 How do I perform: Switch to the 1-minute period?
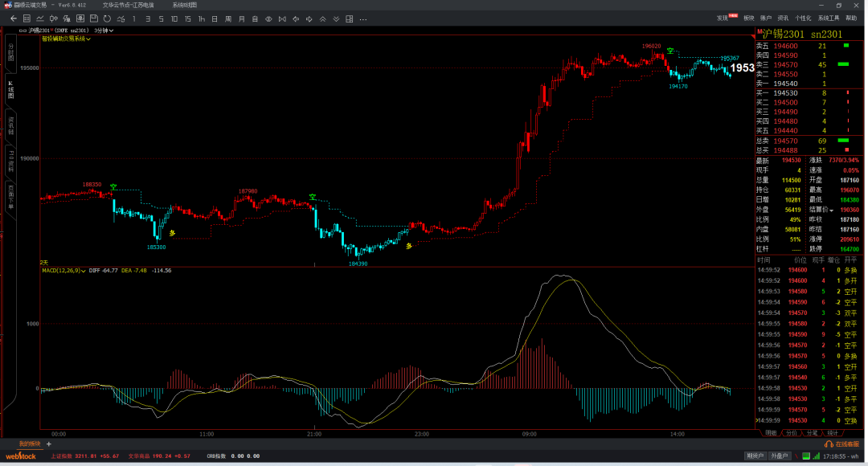point(134,18)
